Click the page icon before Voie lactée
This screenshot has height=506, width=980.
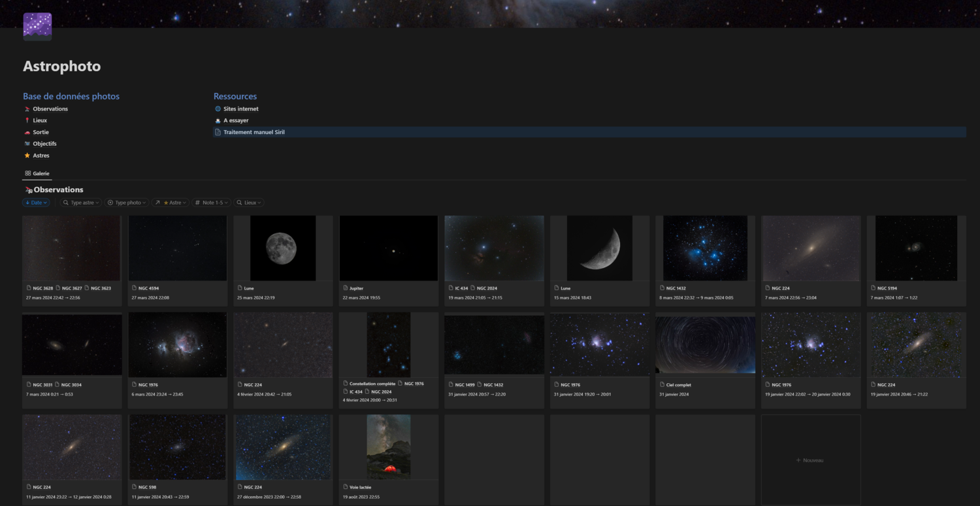pos(346,487)
